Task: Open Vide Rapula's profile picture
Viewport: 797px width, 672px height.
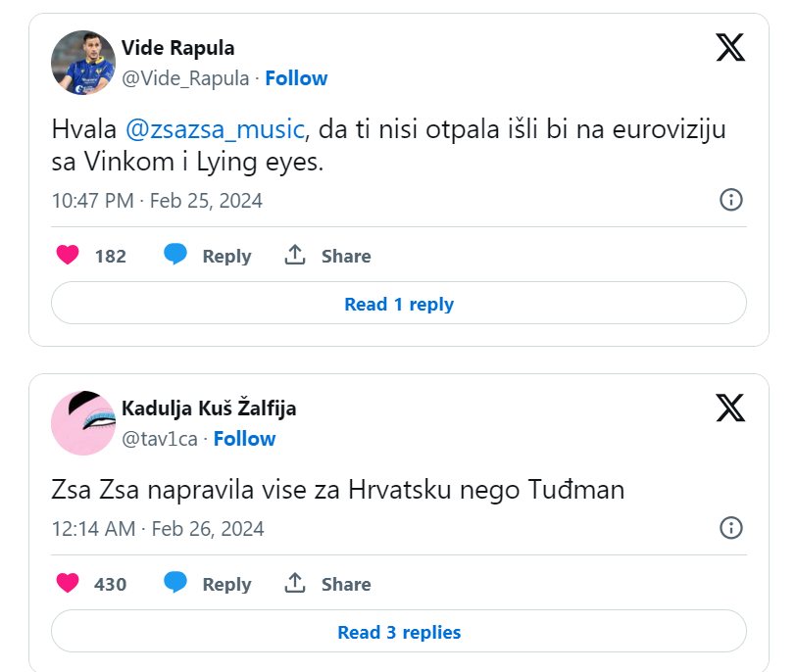Action: pyautogui.click(x=83, y=63)
